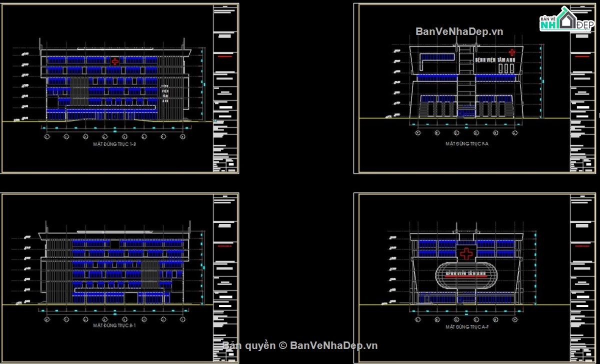Select the MẶT ĐỨNG TRỤC 8-1 title
The height and width of the screenshot is (364, 600).
(x=114, y=325)
